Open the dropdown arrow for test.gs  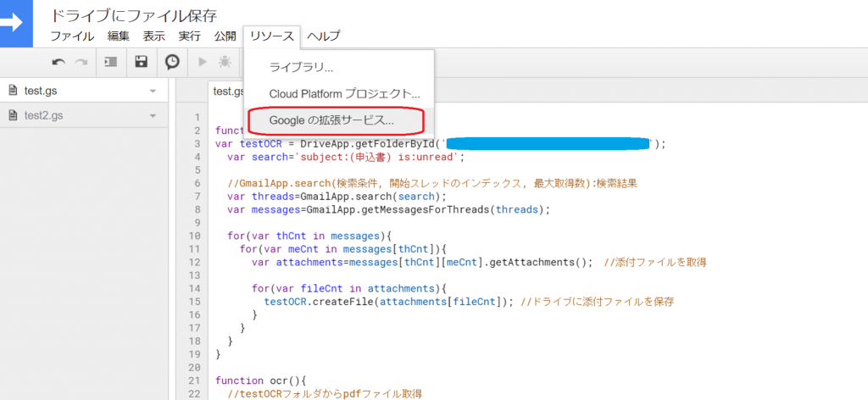coord(153,92)
